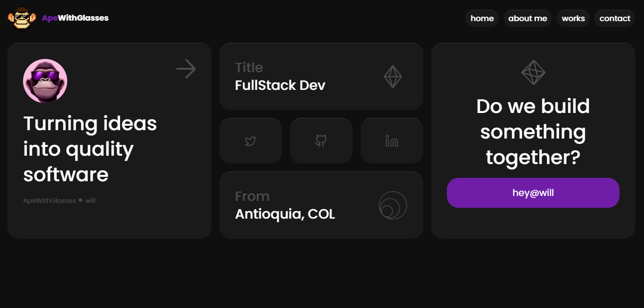The height and width of the screenshot is (308, 644).
Task: Open the Twitter profile icon
Action: [251, 141]
